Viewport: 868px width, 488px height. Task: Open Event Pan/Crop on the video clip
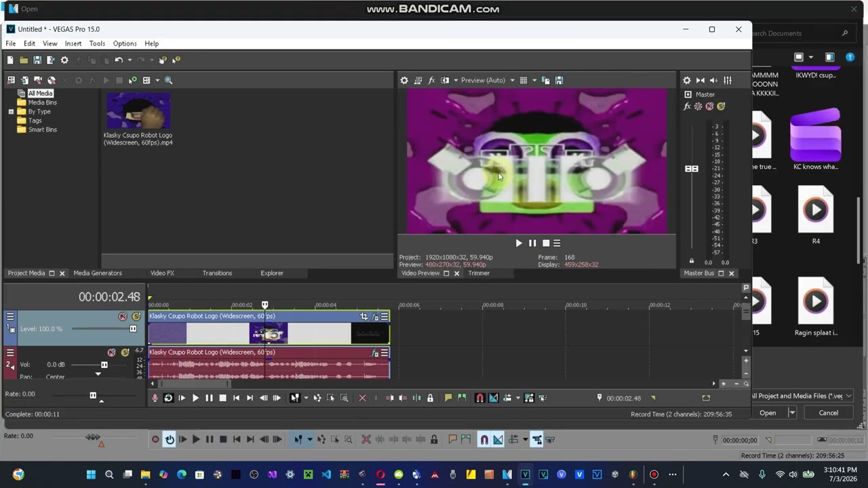click(364, 317)
